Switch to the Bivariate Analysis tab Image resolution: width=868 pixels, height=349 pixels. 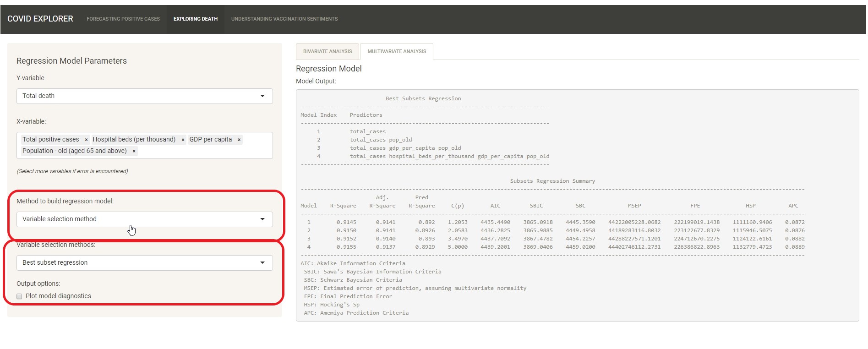(x=328, y=52)
